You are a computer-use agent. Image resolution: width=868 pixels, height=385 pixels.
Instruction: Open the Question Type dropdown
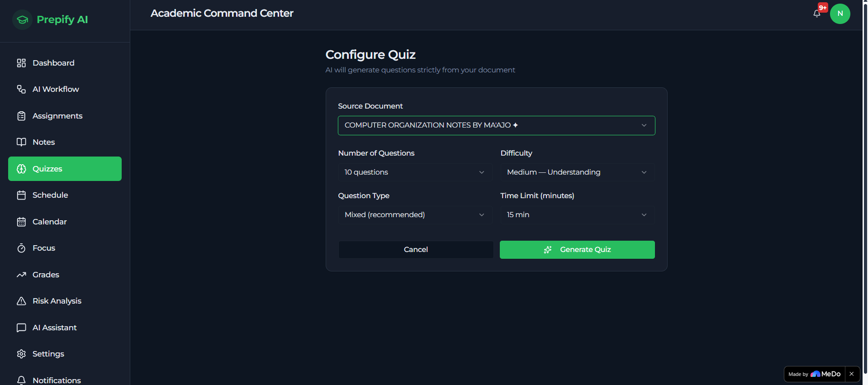pyautogui.click(x=415, y=215)
